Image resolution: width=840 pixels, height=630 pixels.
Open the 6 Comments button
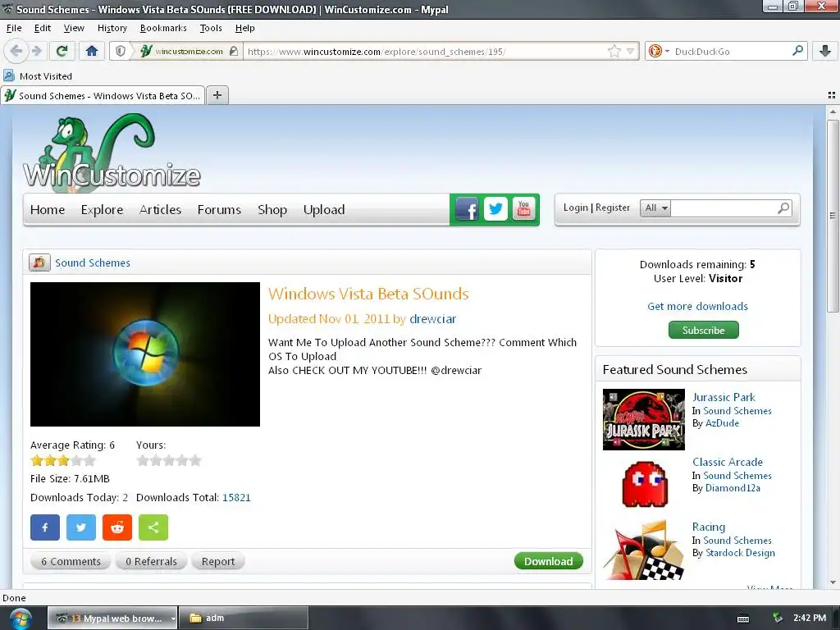tap(71, 561)
